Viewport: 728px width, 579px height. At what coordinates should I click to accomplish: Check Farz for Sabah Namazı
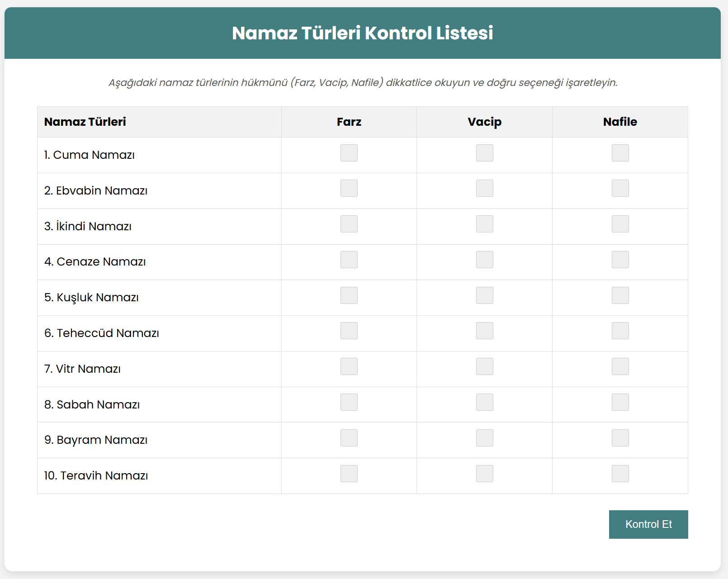[x=349, y=402]
